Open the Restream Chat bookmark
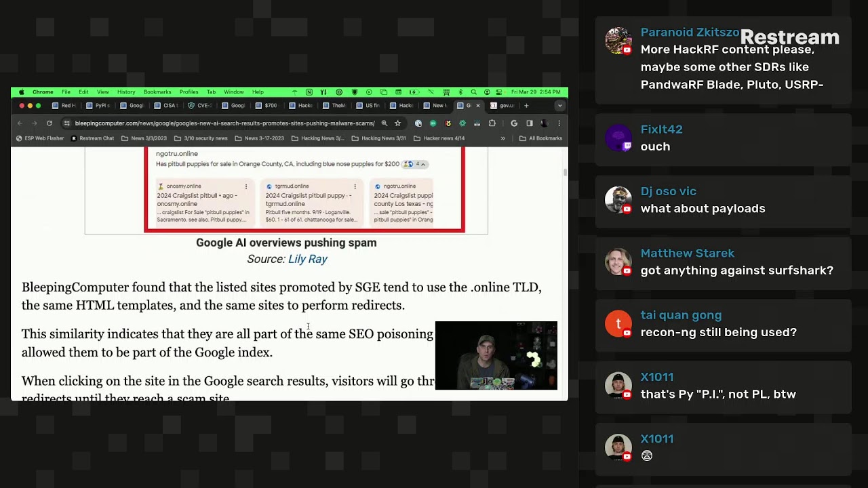The width and height of the screenshot is (868, 488). coord(92,138)
